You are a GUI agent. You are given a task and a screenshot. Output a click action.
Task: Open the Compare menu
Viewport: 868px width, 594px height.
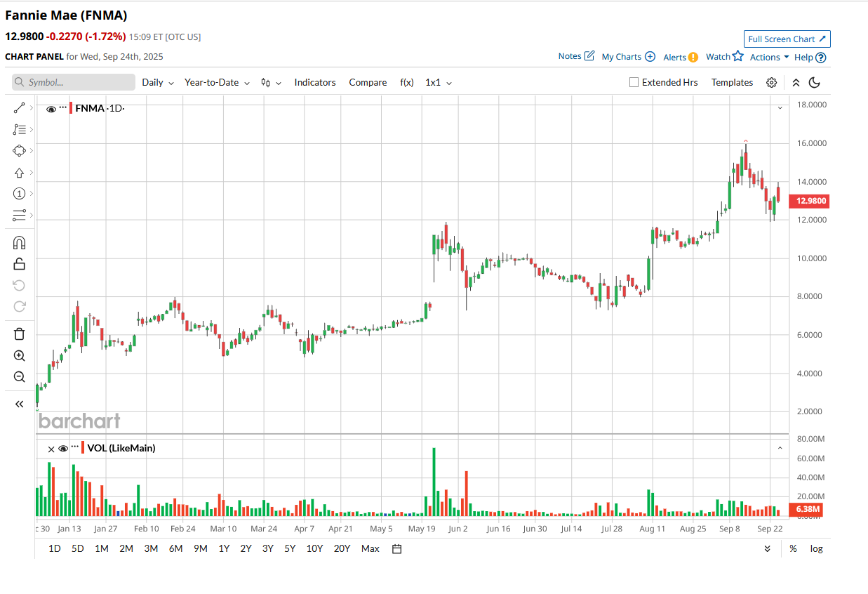(x=368, y=82)
